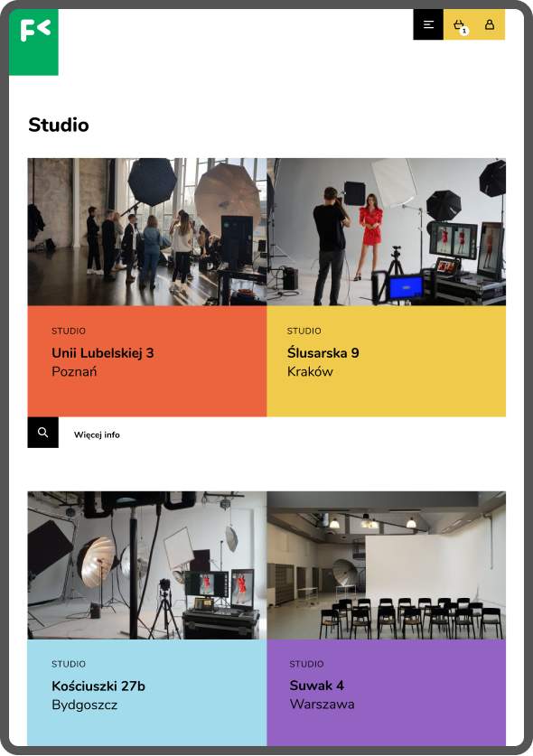The width and height of the screenshot is (533, 756).
Task: Open Więcej info link
Action: pyautogui.click(x=97, y=434)
